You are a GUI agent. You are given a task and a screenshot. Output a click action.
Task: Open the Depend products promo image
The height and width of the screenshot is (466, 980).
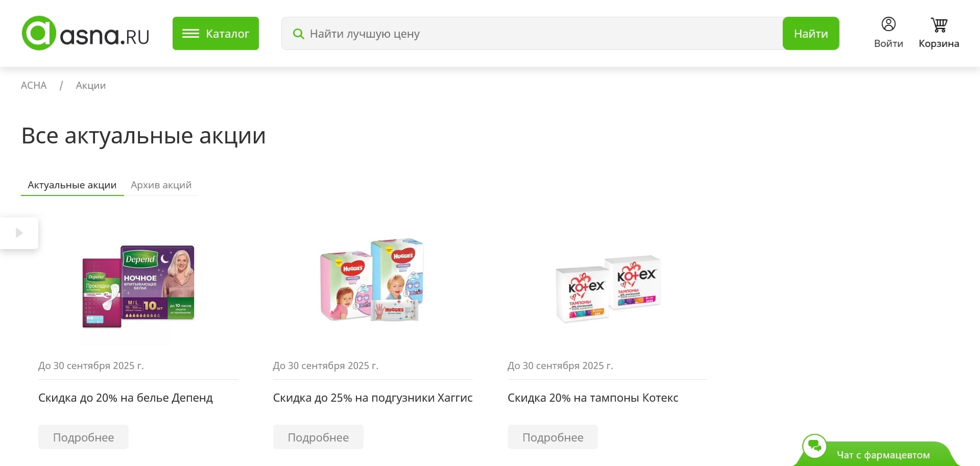pos(138,286)
